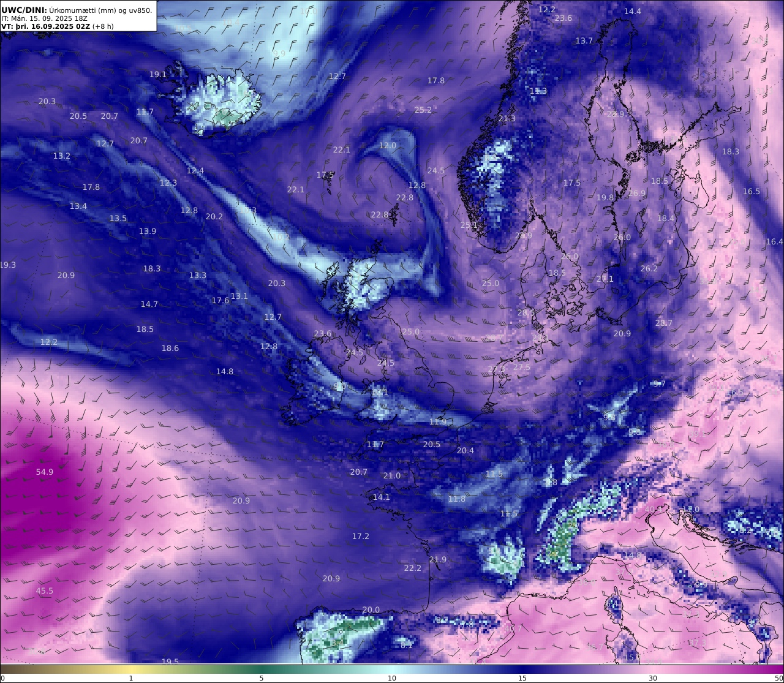
Task: Click the colorbar tick label 10
Action: (x=392, y=678)
